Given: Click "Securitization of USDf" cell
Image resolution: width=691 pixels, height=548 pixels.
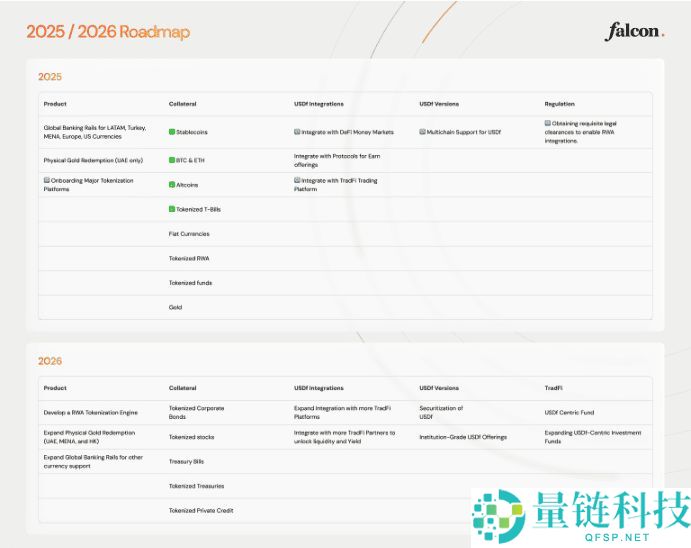Looking at the screenshot, I should click(441, 413).
